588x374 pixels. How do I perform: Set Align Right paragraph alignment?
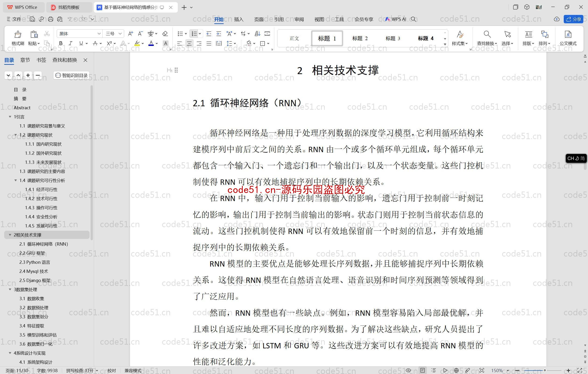click(x=199, y=43)
